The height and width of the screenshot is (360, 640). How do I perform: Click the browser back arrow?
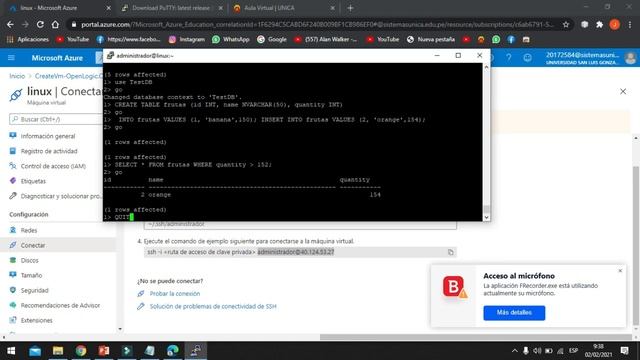(10, 24)
